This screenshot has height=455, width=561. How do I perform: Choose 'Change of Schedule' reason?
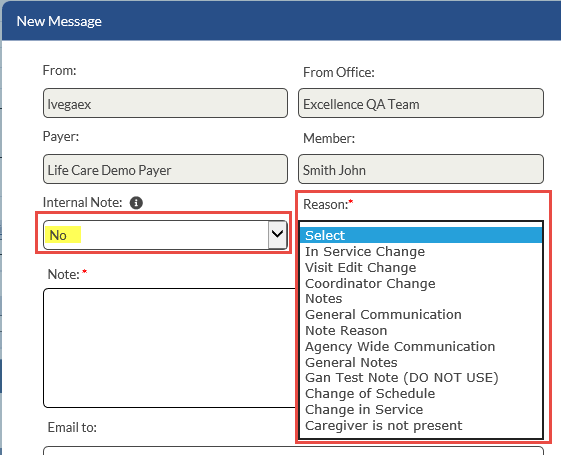tap(421, 393)
